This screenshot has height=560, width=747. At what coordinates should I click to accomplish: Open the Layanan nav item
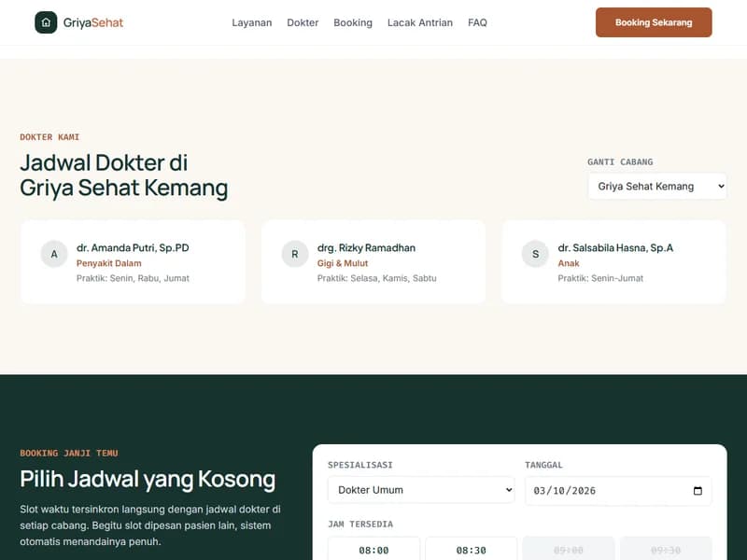[x=251, y=22]
